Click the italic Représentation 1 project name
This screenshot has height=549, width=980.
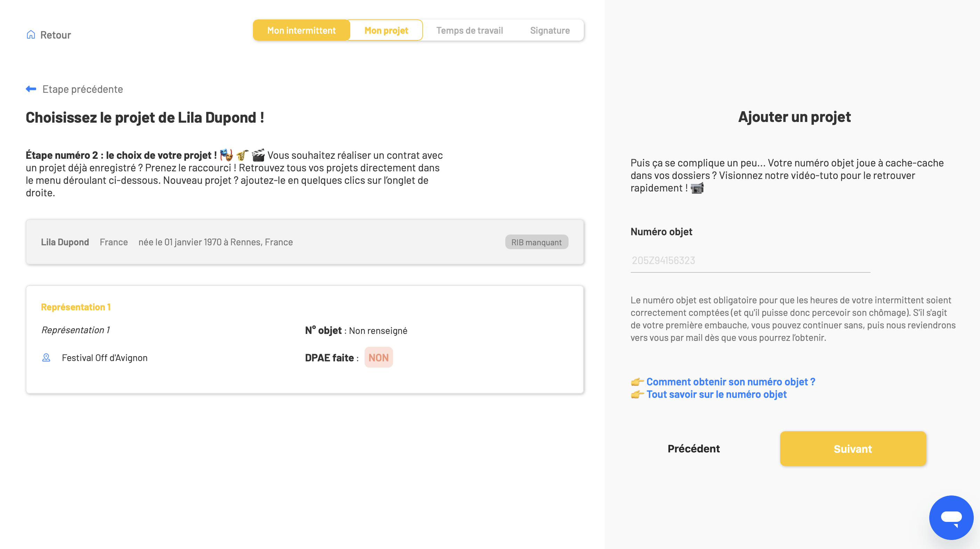(75, 330)
